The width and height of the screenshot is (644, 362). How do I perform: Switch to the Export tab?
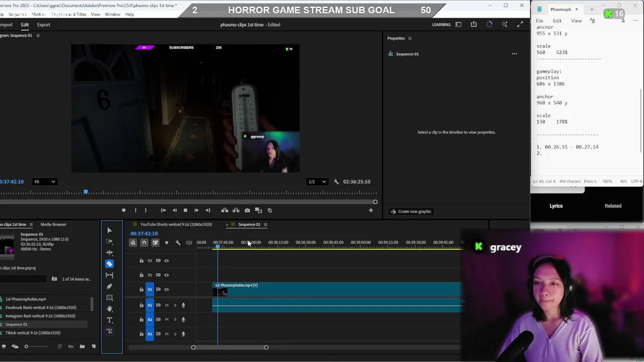point(43,25)
